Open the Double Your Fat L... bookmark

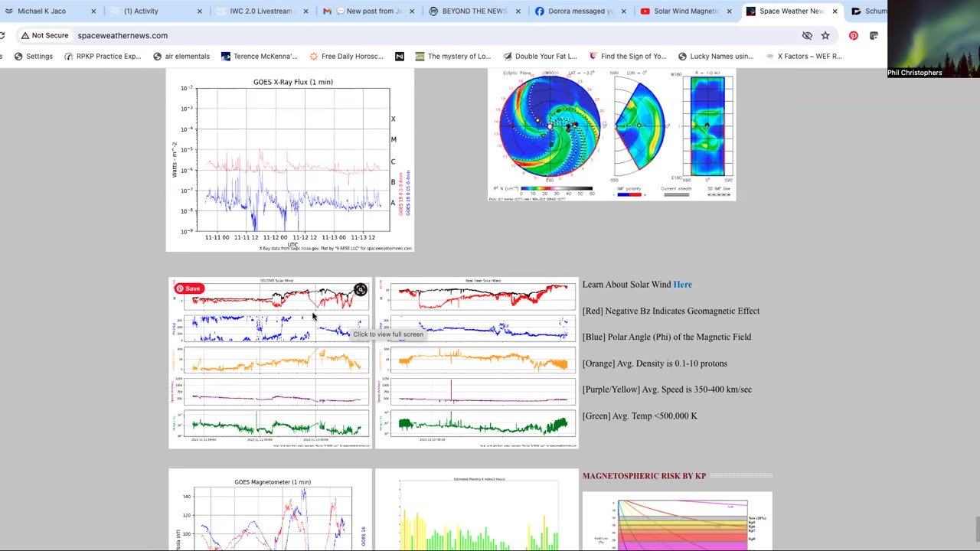point(541,56)
